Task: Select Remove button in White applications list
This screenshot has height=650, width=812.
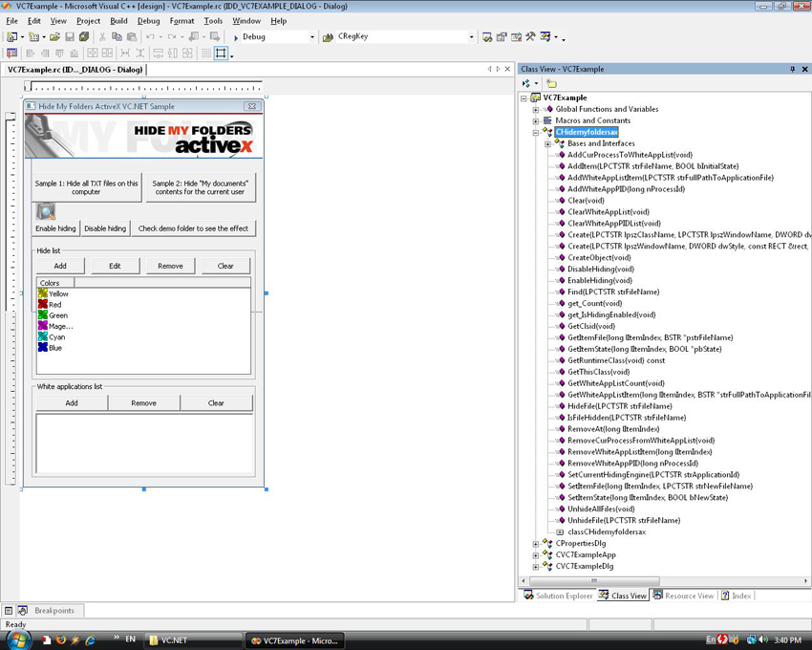Action: pos(144,402)
